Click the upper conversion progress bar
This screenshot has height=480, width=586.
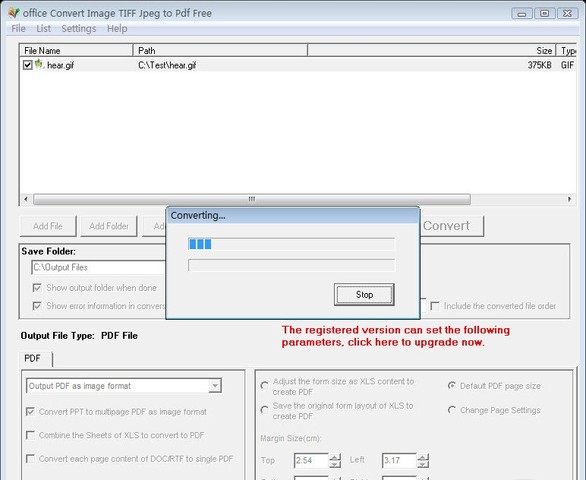(x=291, y=244)
